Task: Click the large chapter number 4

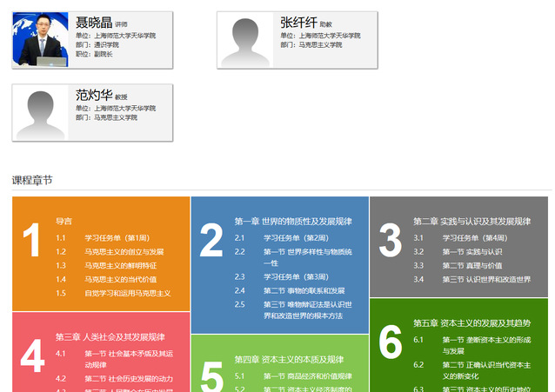Action: click(31, 356)
